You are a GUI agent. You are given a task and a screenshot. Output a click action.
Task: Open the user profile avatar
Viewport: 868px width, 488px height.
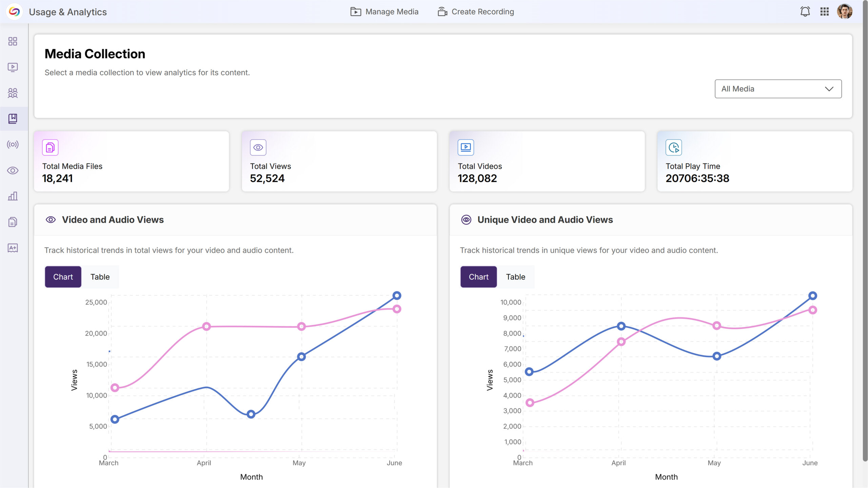pos(844,12)
